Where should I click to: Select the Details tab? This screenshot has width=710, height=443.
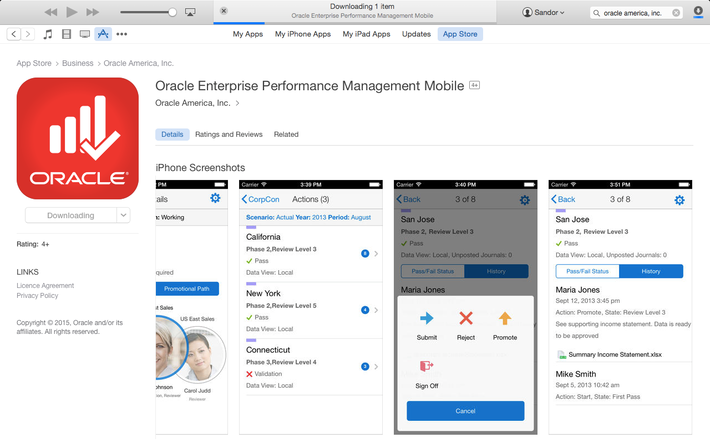point(172,134)
